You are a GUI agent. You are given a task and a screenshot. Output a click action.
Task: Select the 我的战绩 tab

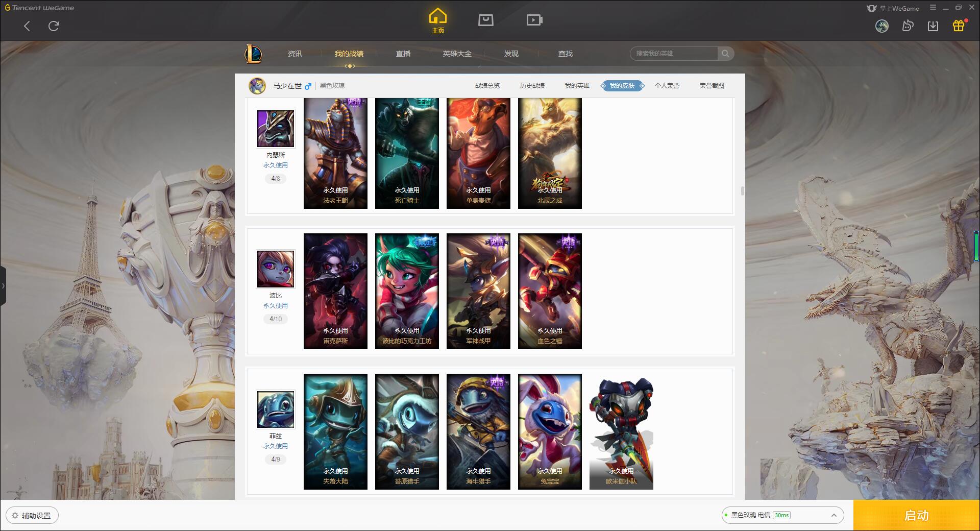(x=349, y=54)
